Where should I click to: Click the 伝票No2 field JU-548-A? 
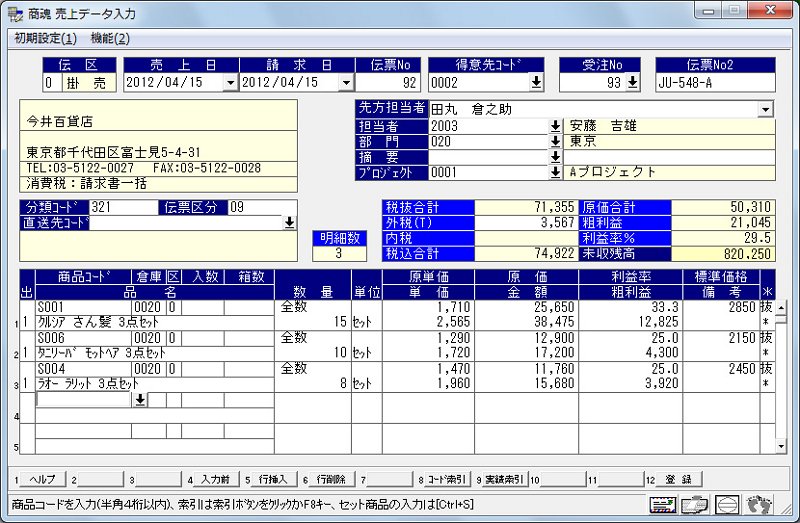tap(715, 83)
